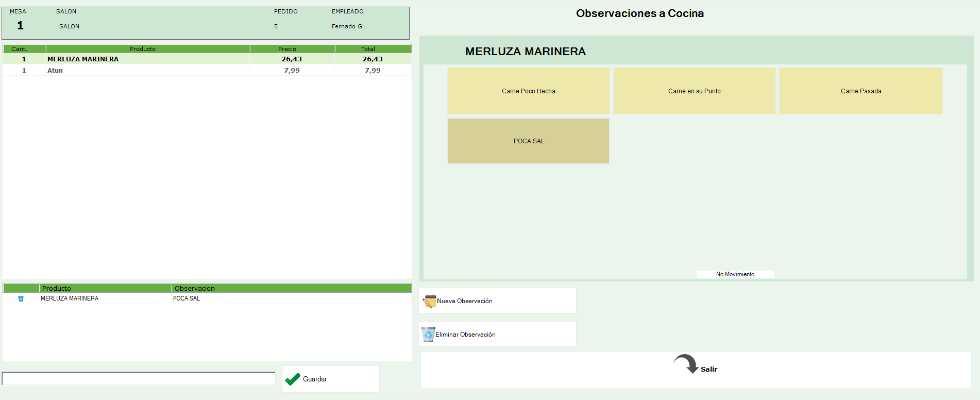Click the No Movimiento label
The height and width of the screenshot is (400, 980).
(735, 274)
